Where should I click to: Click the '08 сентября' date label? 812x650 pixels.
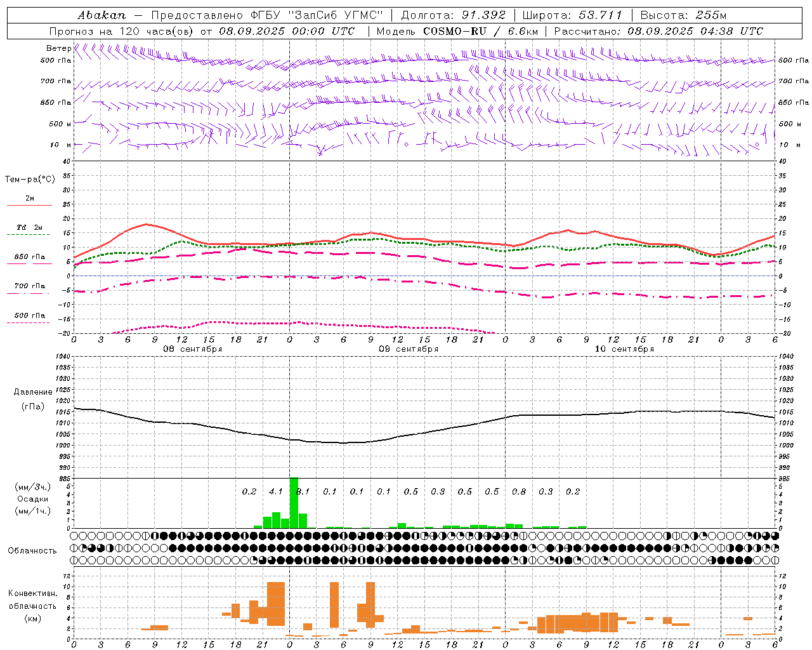(x=193, y=349)
